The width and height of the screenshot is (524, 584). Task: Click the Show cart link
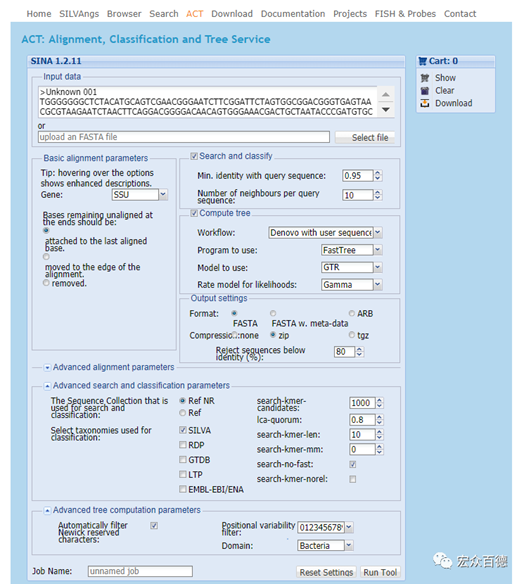tap(445, 78)
